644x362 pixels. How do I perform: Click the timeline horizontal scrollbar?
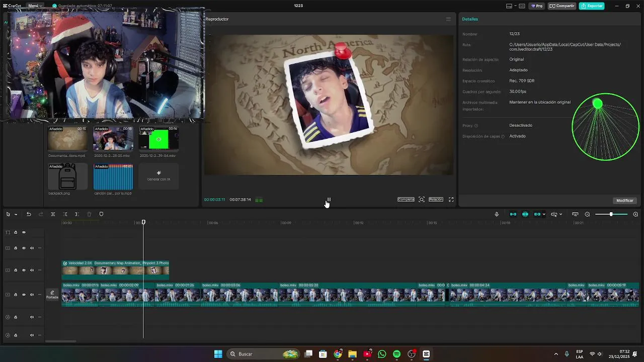pyautogui.click(x=61, y=341)
